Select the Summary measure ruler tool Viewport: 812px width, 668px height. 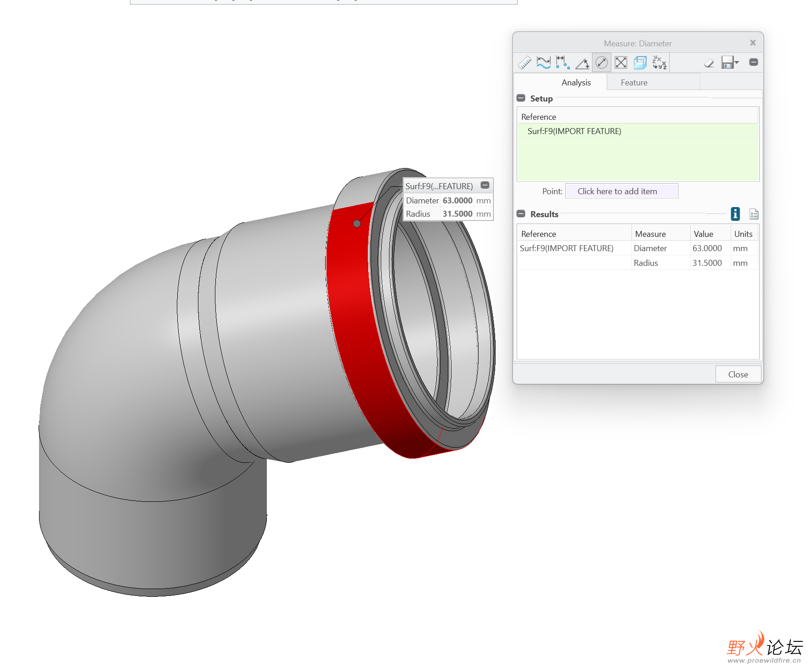point(524,62)
